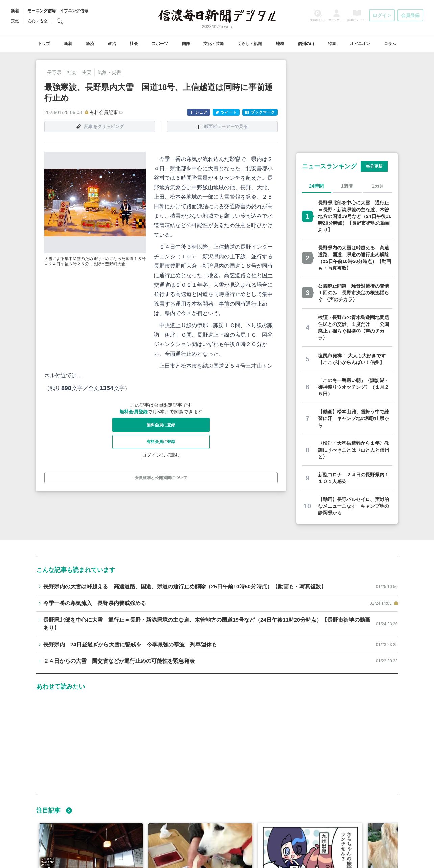This screenshot has height=868, width=434.
Task: Open the search magnifier icon
Action: (x=60, y=21)
